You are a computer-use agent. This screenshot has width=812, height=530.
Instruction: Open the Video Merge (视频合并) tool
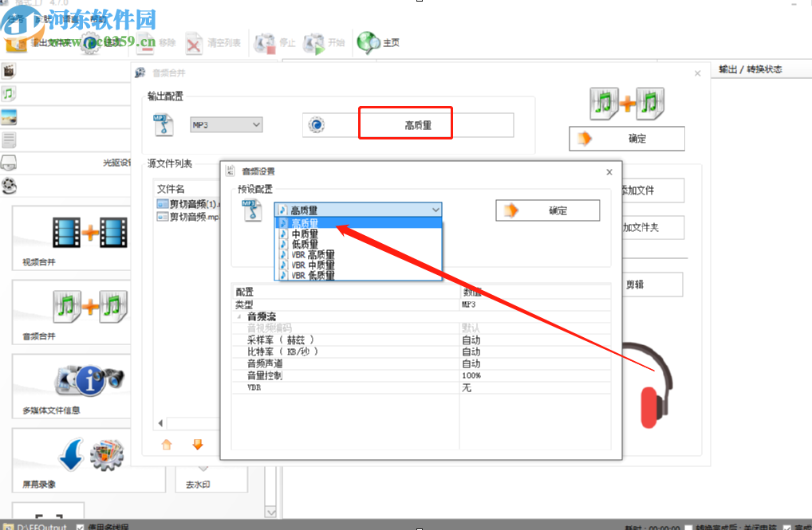point(70,238)
